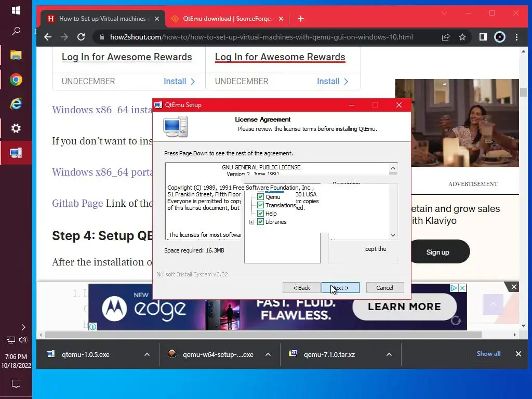
Task: Open qemu-7.1.0.tar.xz download options arrow
Action: (389, 354)
